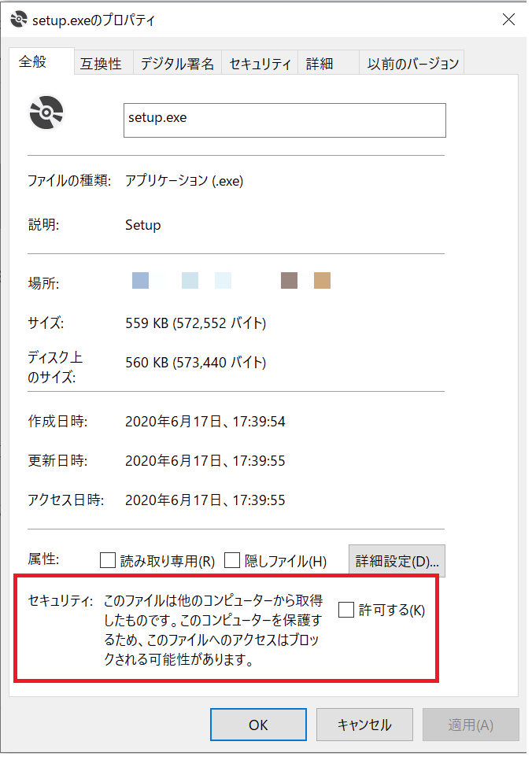Screen dimensions: 532x771
Task: Open 詳細設定(D)... attributes dialog
Action: (397, 560)
